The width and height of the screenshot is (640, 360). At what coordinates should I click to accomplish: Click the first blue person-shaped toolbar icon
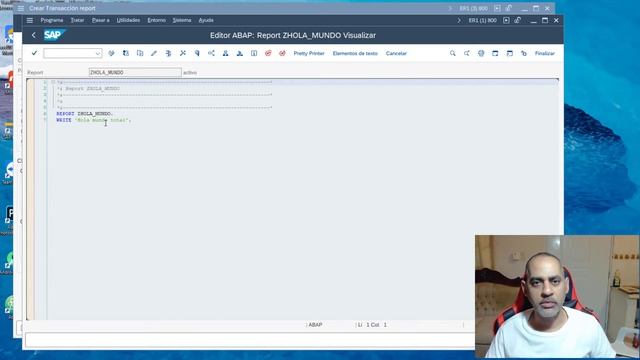(225, 53)
